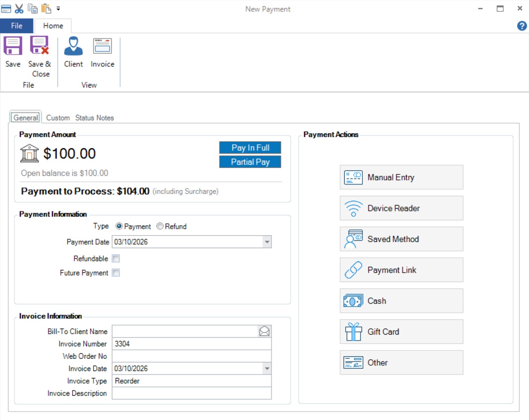Click the Invoice Description input field
This screenshot has width=529, height=420.
click(191, 393)
